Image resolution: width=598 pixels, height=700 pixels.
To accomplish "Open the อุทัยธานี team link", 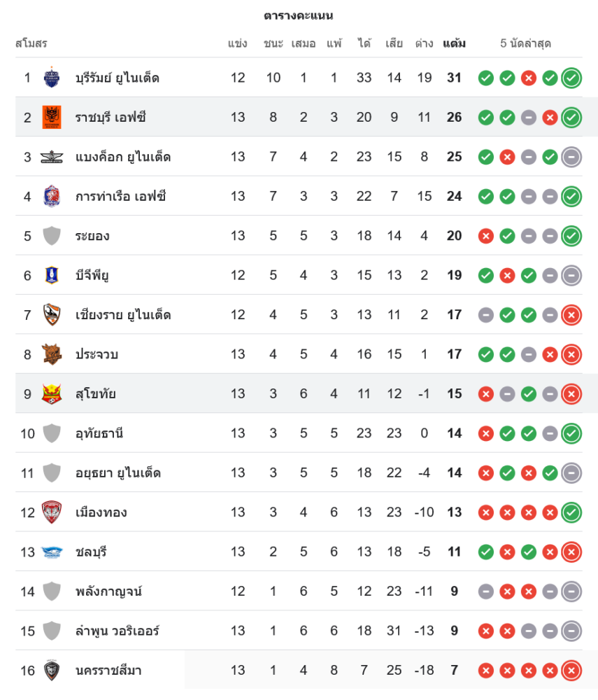I will coord(99,433).
